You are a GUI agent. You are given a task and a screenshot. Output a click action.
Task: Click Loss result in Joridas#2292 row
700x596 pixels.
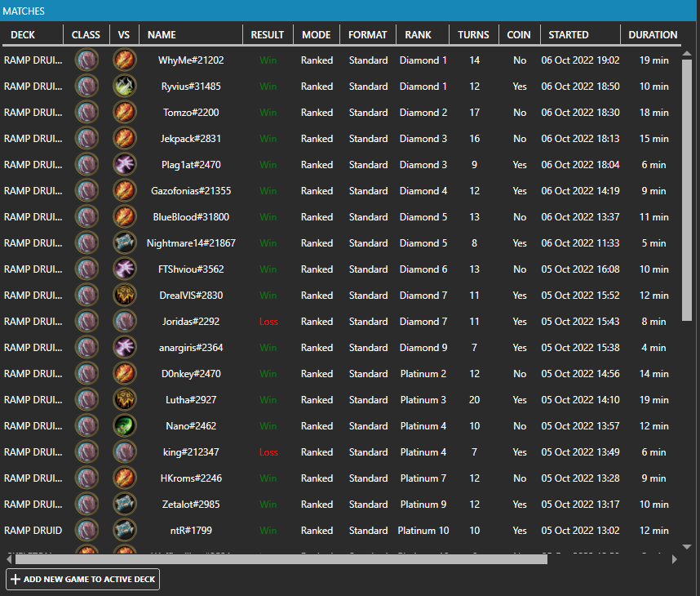268,322
